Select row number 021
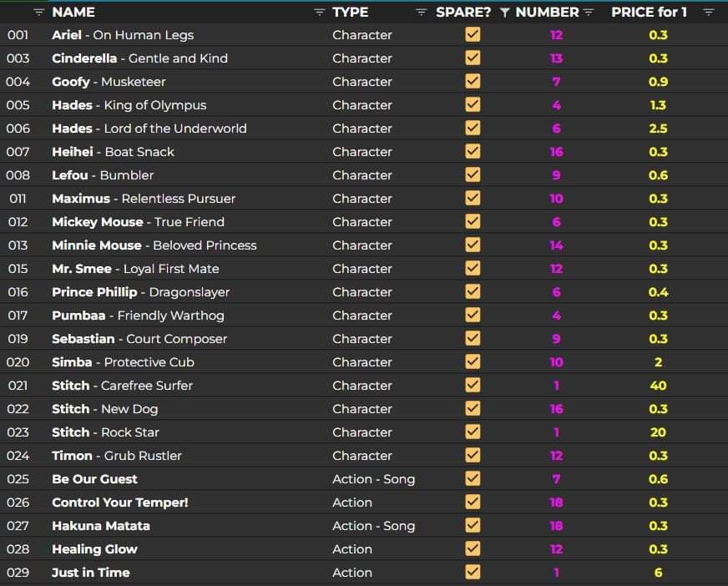 point(18,386)
